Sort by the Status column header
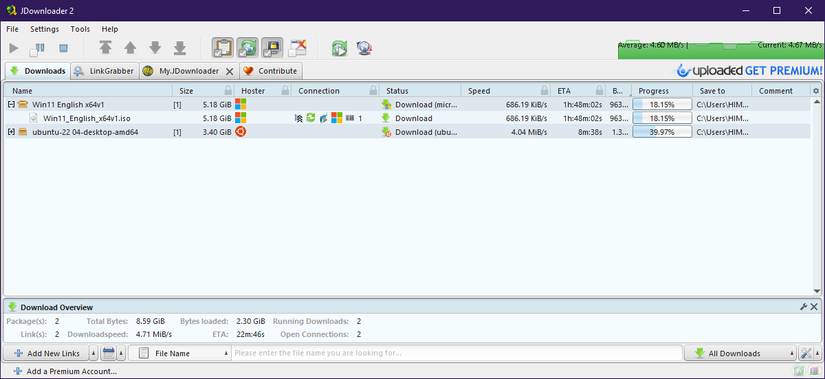The width and height of the screenshot is (825, 379). click(x=420, y=91)
